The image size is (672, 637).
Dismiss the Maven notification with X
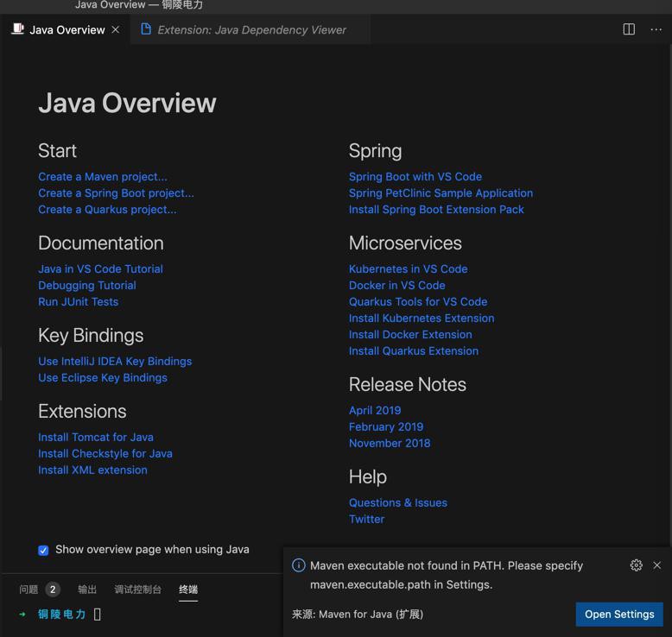click(656, 565)
